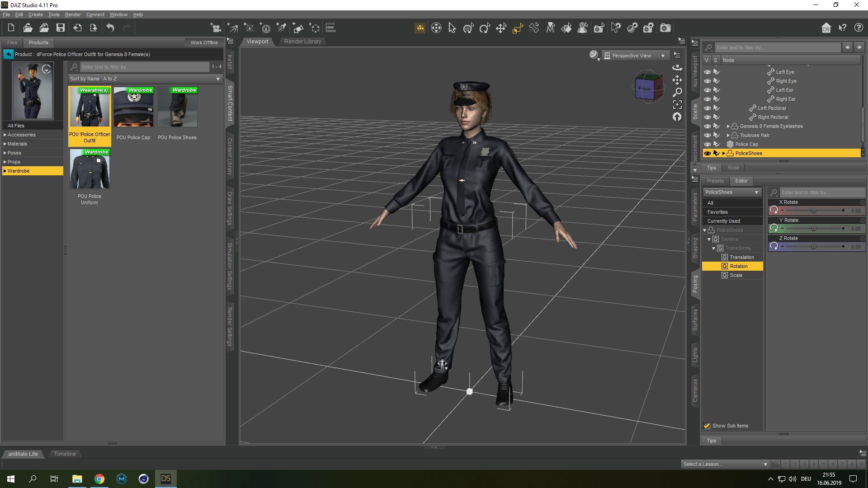Open the Perspective View dropdown
Image resolution: width=868 pixels, height=488 pixels.
click(635, 56)
